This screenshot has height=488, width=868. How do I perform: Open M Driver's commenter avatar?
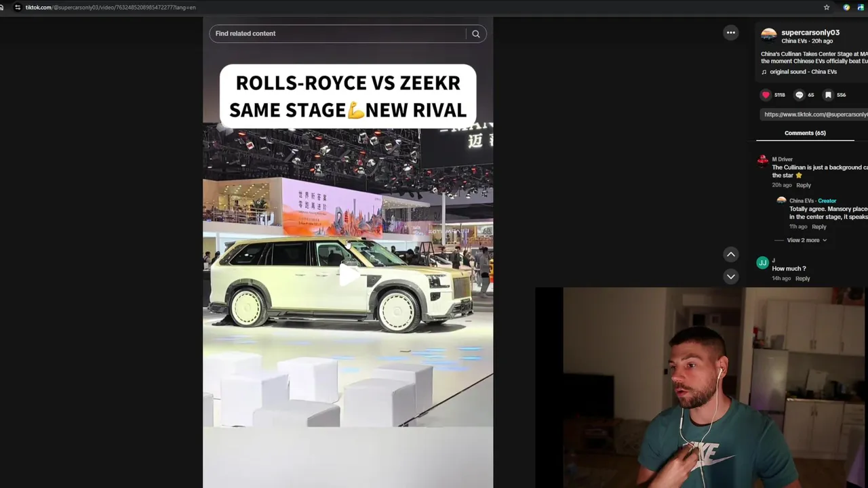[763, 161]
